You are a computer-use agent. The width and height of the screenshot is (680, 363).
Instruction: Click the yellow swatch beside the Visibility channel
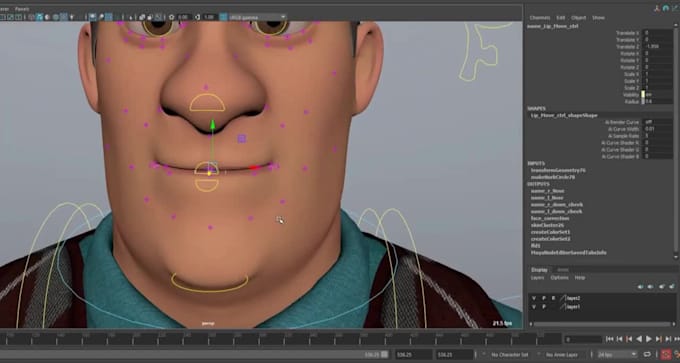pos(643,94)
